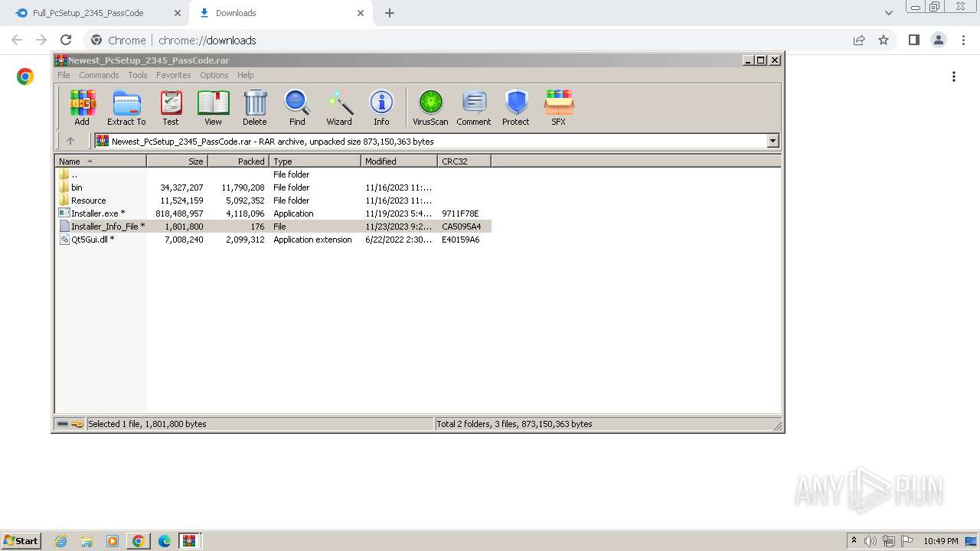This screenshot has width=980, height=551.
Task: Click the Protect shield icon
Action: click(x=516, y=107)
